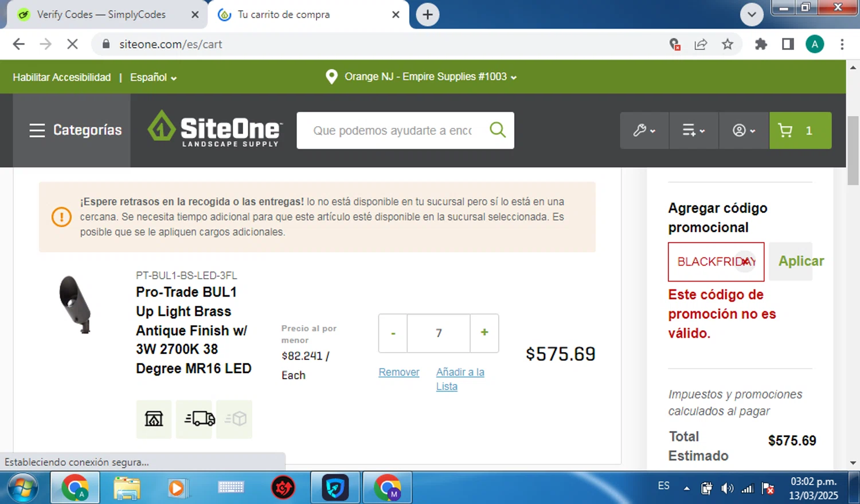Image resolution: width=860 pixels, height=504 pixels.
Task: Open the Chrome profile avatar A
Action: point(815,44)
